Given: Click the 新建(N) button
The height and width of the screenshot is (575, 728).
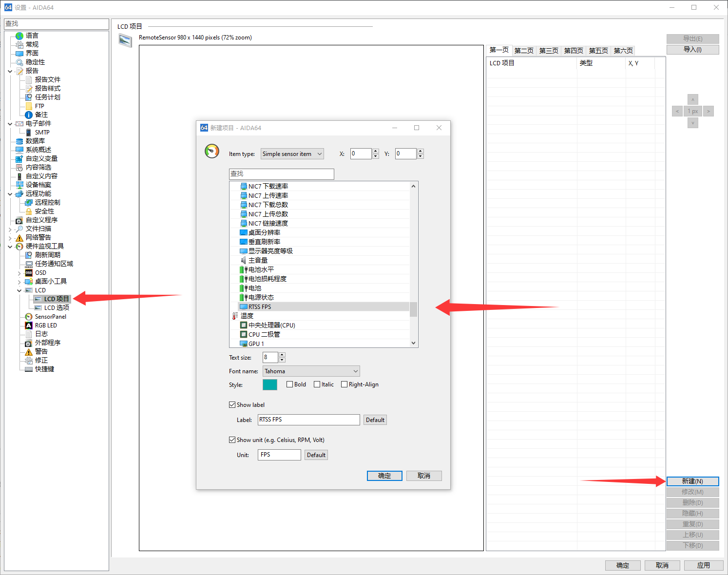Looking at the screenshot, I should 692,481.
